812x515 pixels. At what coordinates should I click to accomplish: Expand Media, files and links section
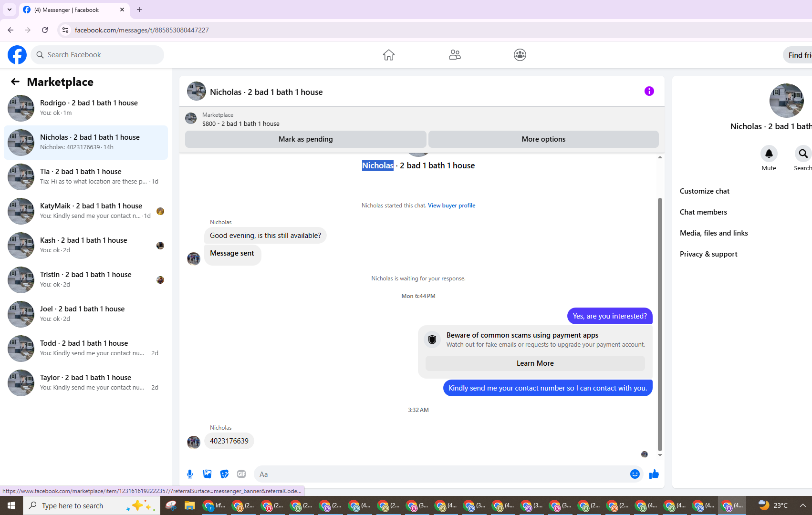click(x=714, y=233)
